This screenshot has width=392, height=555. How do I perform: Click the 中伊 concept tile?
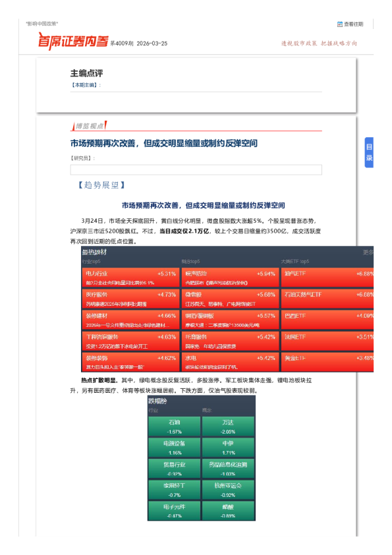(x=228, y=448)
